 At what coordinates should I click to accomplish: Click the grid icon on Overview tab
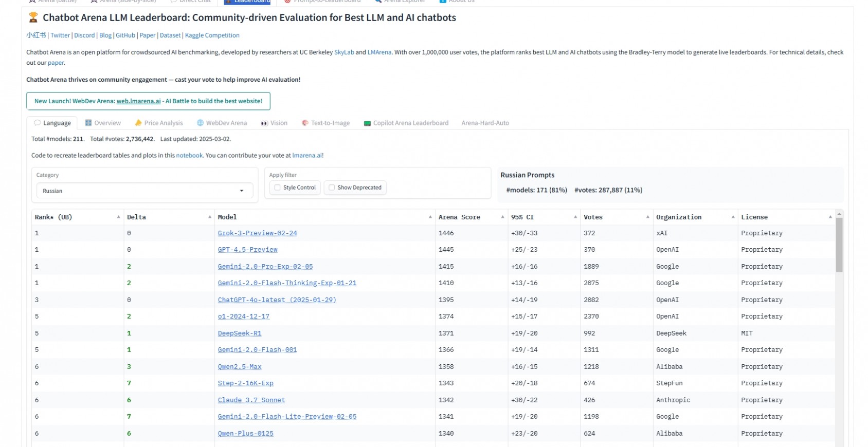pos(88,123)
